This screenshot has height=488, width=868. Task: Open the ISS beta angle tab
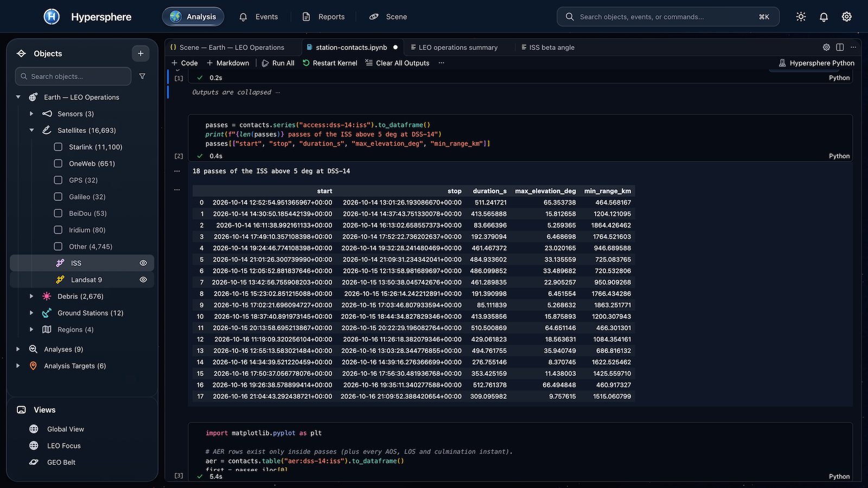(548, 47)
